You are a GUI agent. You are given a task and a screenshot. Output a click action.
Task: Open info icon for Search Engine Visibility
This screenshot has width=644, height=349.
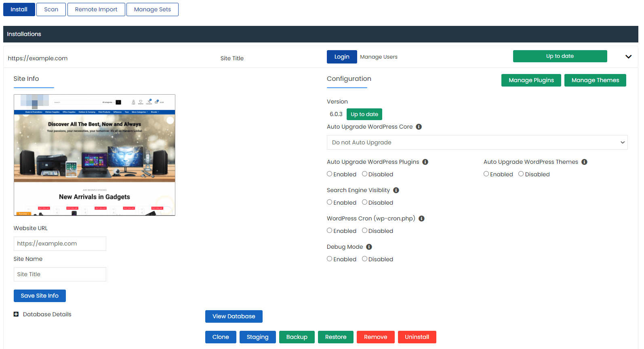coord(396,190)
